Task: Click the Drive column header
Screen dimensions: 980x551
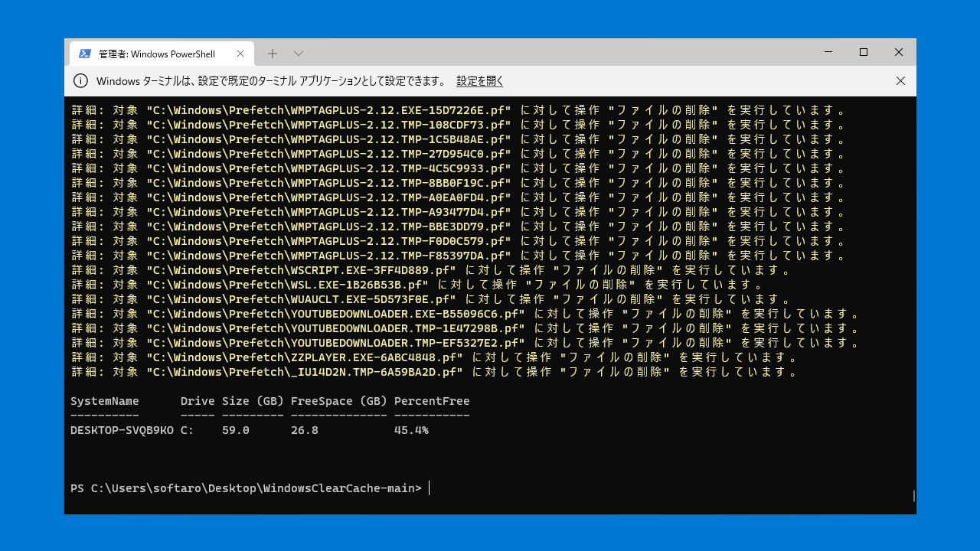Action: 198,401
